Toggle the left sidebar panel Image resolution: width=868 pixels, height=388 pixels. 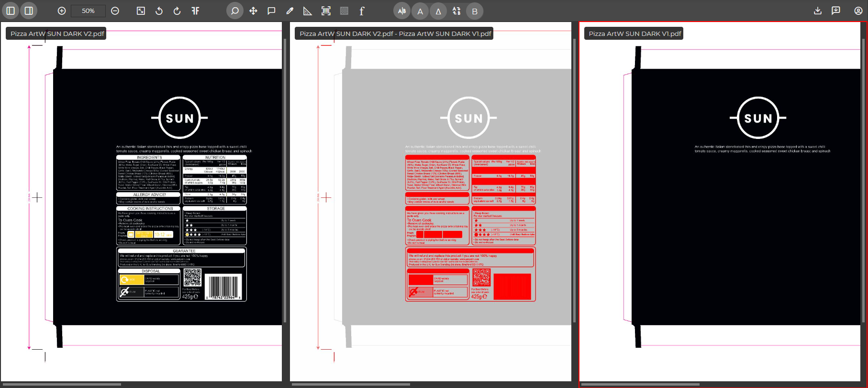click(11, 11)
